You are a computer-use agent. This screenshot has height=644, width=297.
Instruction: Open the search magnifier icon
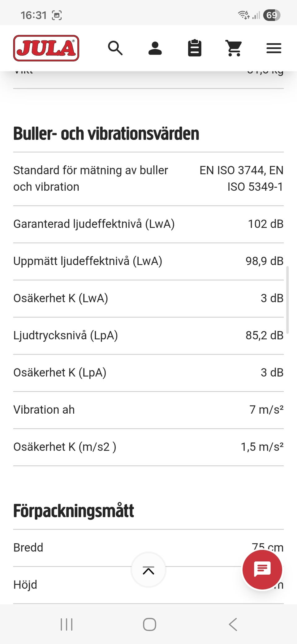115,48
